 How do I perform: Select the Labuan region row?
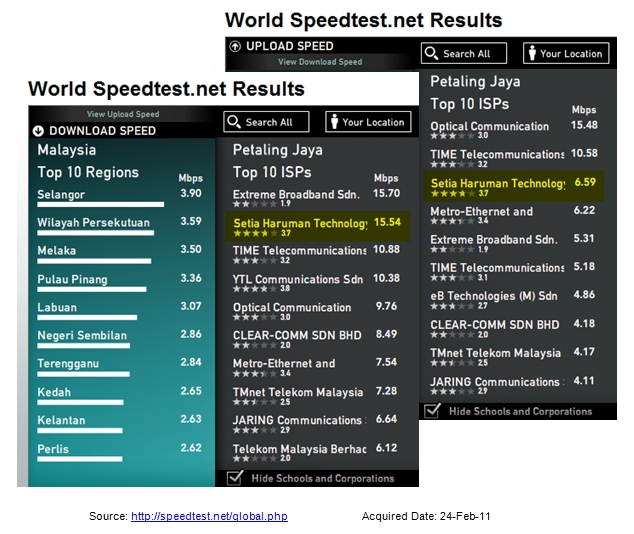click(119, 311)
